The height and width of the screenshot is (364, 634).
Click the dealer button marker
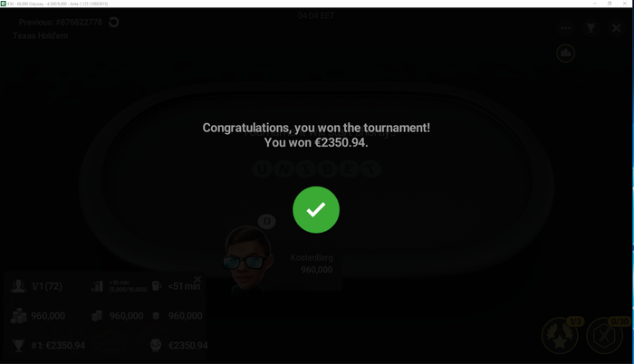(267, 221)
